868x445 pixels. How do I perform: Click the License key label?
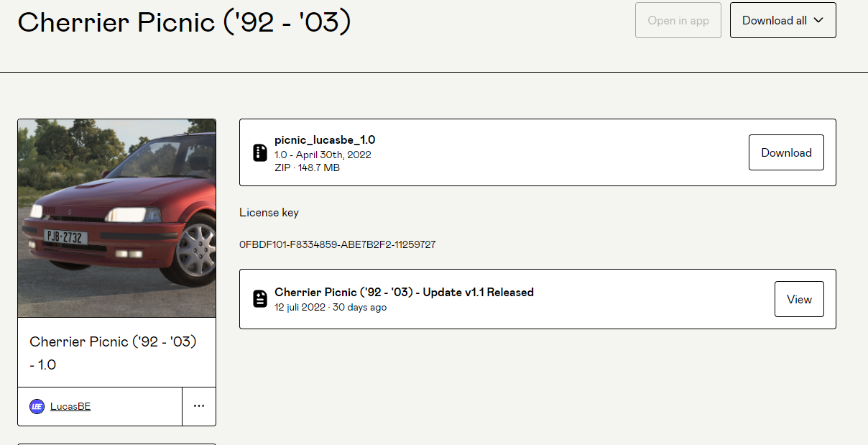[x=269, y=212]
